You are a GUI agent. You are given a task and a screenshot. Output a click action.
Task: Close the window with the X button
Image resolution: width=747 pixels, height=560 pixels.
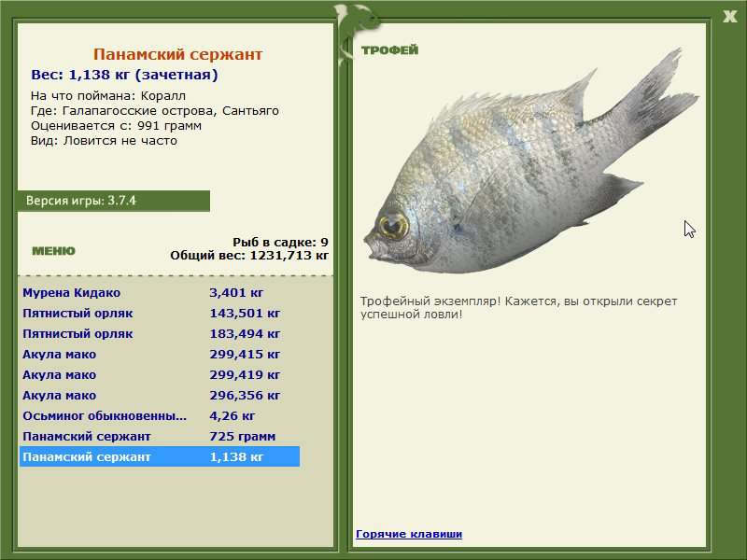coord(729,16)
